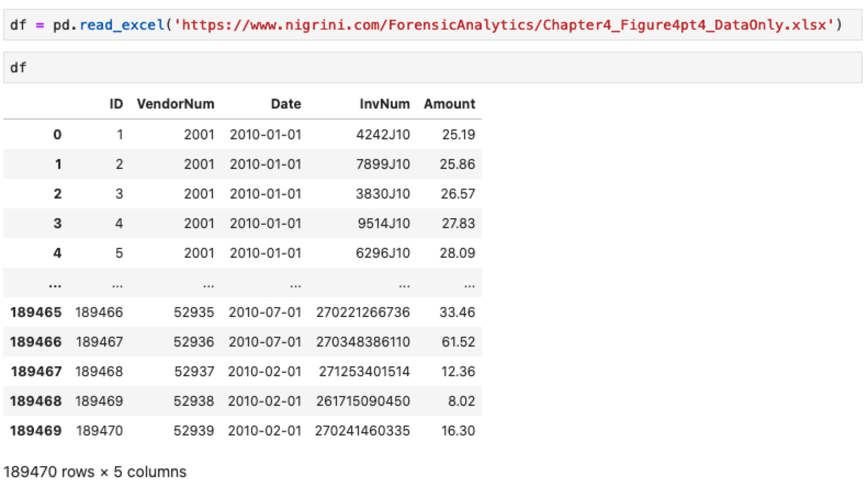Click the ellipsis in the truncated index column

tap(55, 284)
